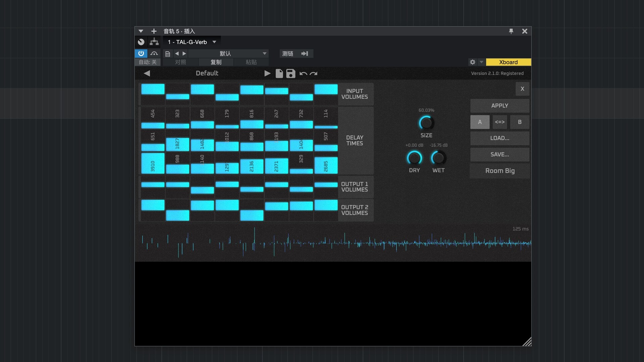Screen dimensions: 644x362
Task: Select slot A for comparison
Action: 480,122
